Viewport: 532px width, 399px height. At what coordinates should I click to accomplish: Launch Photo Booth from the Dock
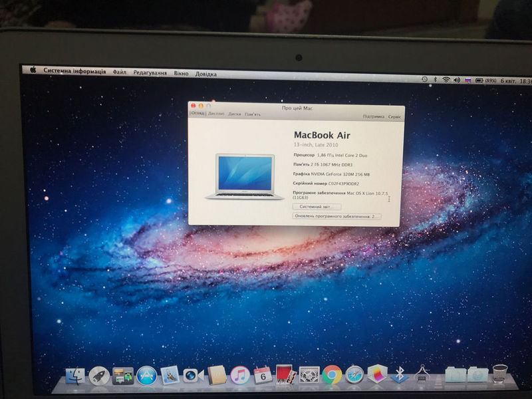285,374
